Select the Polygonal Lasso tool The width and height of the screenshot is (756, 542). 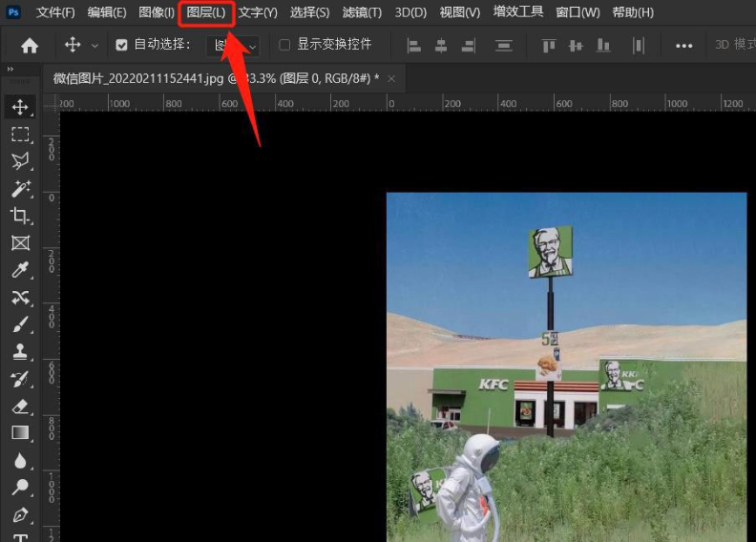(20, 161)
